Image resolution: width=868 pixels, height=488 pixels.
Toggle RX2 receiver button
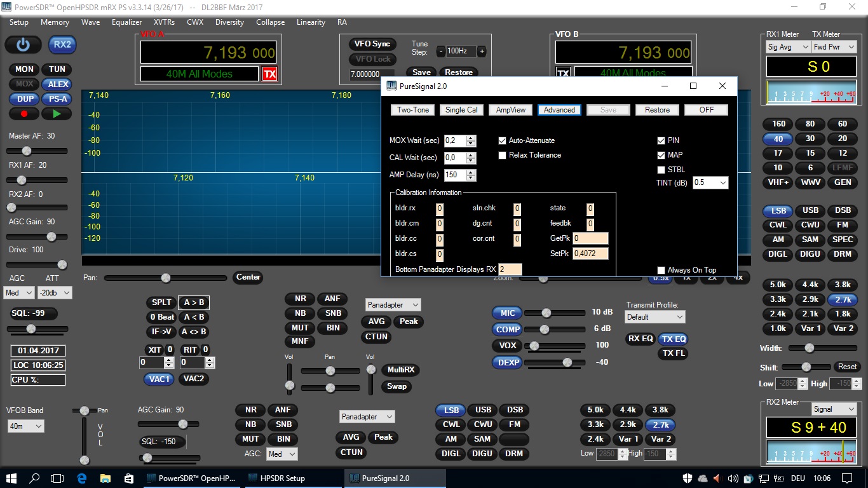click(x=62, y=45)
